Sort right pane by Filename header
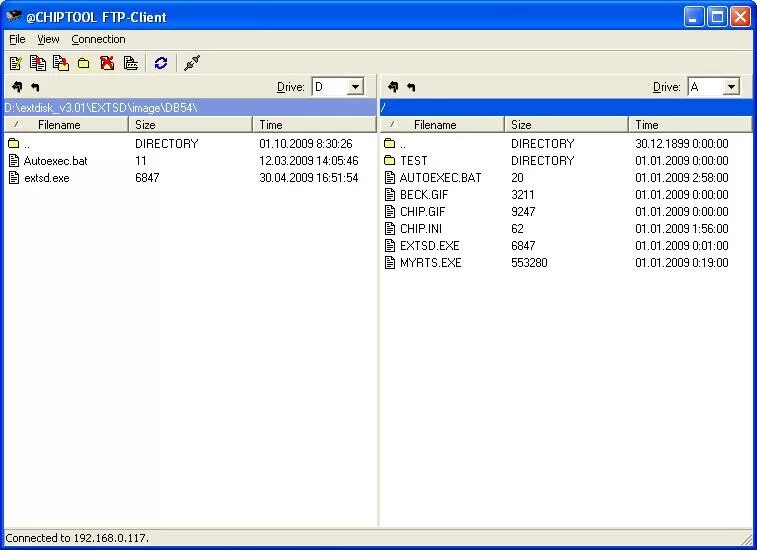The height and width of the screenshot is (550, 757). coord(443,125)
